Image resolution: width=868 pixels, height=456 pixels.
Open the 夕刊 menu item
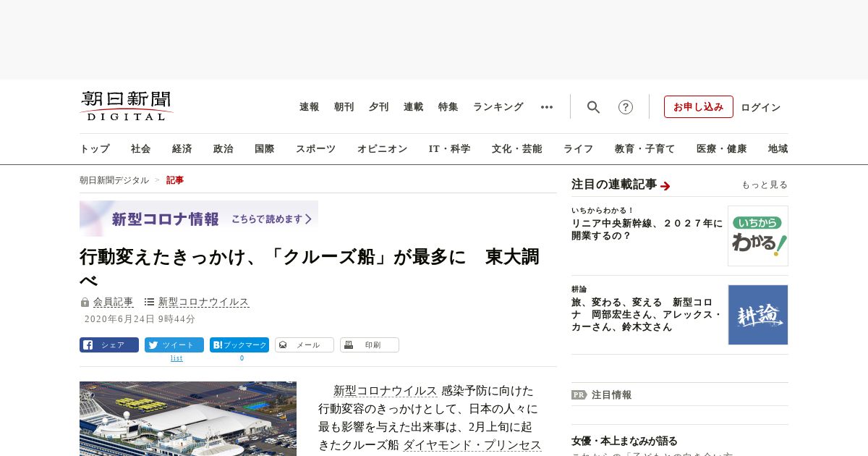point(379,107)
